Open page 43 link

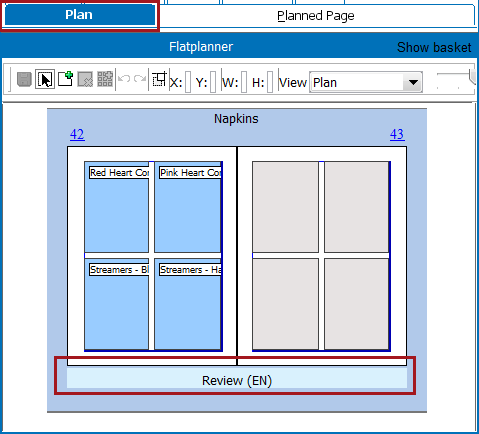point(397,134)
